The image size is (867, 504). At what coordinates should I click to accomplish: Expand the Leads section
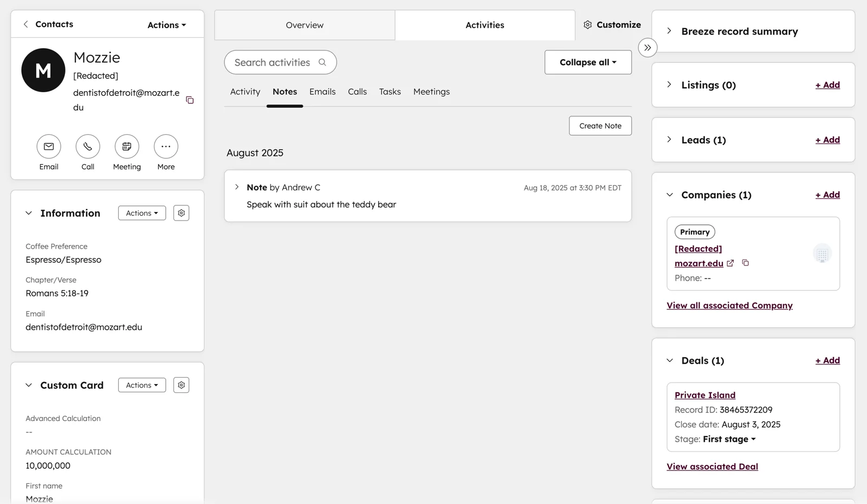(x=670, y=140)
